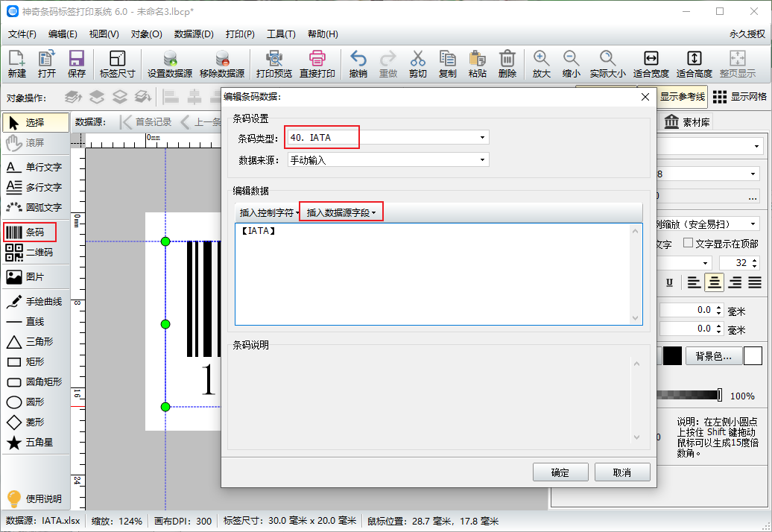
Task: Toggle 显示网格 grid display
Action: pyautogui.click(x=740, y=97)
